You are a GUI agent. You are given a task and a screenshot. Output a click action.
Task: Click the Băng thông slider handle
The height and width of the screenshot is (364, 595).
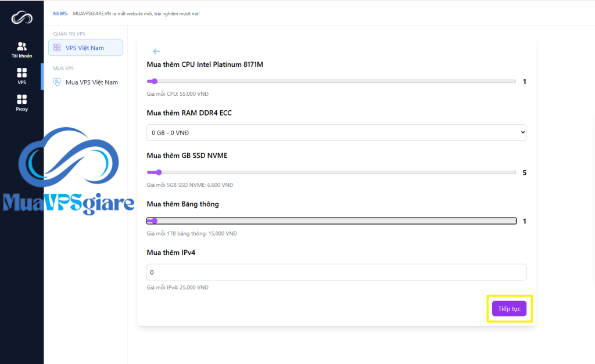[x=154, y=221]
